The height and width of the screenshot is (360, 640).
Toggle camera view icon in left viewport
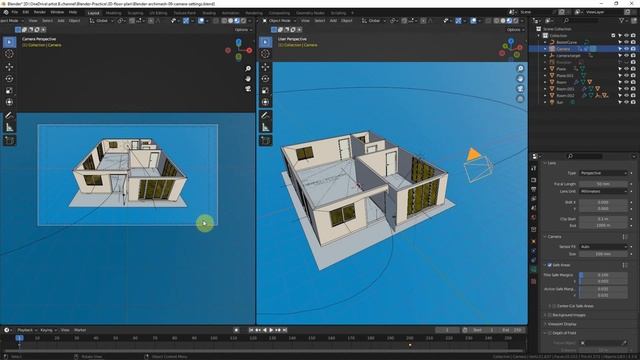248,89
